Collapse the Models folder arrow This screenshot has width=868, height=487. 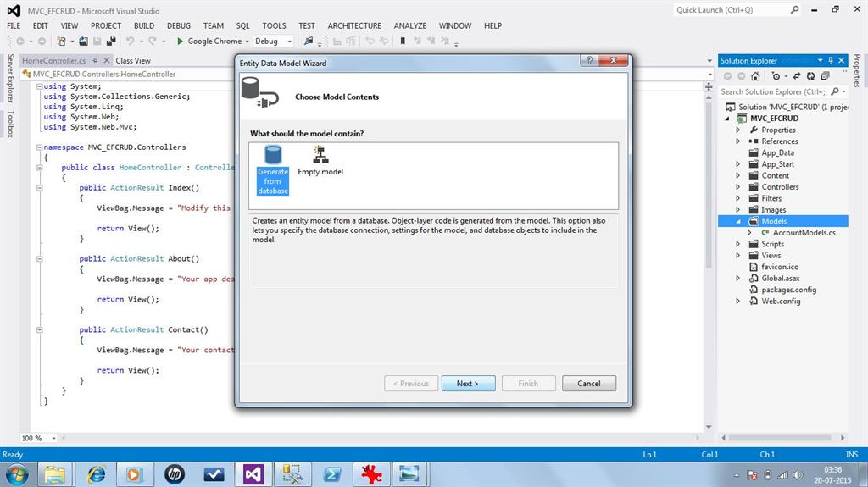pos(738,221)
